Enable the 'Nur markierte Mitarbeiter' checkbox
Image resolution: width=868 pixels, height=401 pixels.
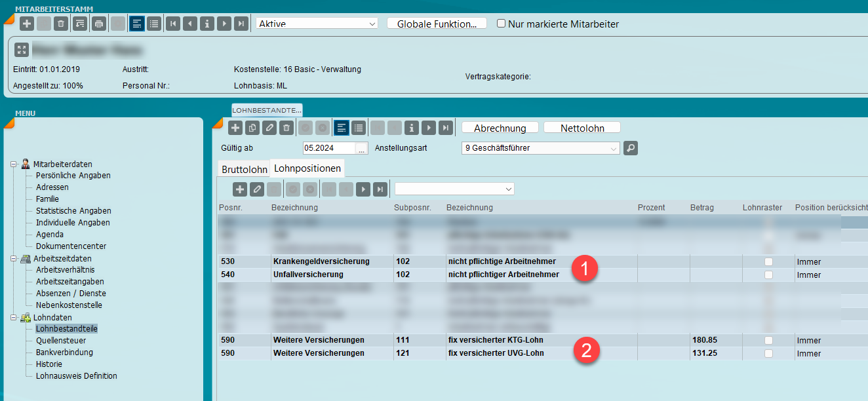502,24
